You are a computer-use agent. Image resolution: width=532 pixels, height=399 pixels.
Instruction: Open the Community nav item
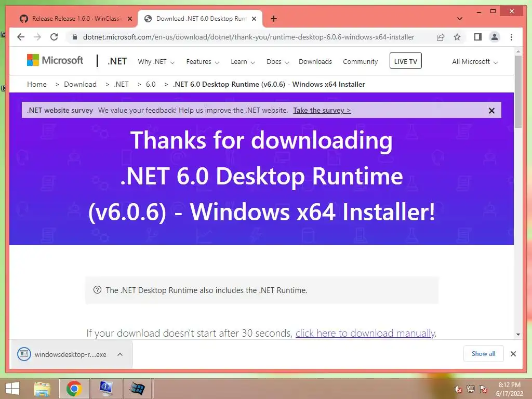click(x=361, y=62)
